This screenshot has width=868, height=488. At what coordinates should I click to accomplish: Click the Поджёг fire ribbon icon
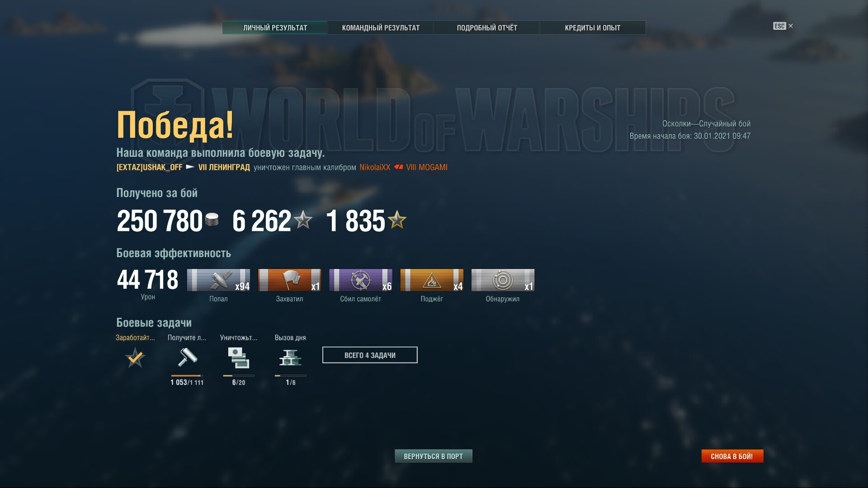click(432, 280)
